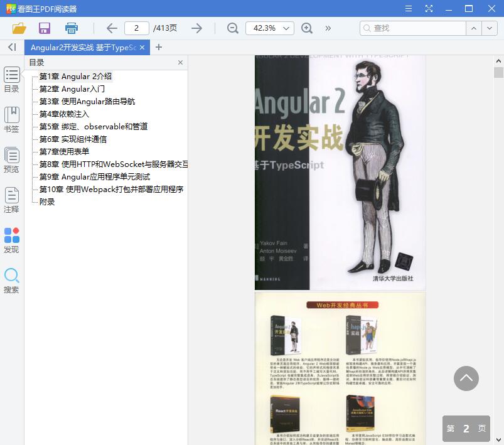The width and height of the screenshot is (504, 445).
Task: Open the 书签 bookmarks panel
Action: [11, 119]
